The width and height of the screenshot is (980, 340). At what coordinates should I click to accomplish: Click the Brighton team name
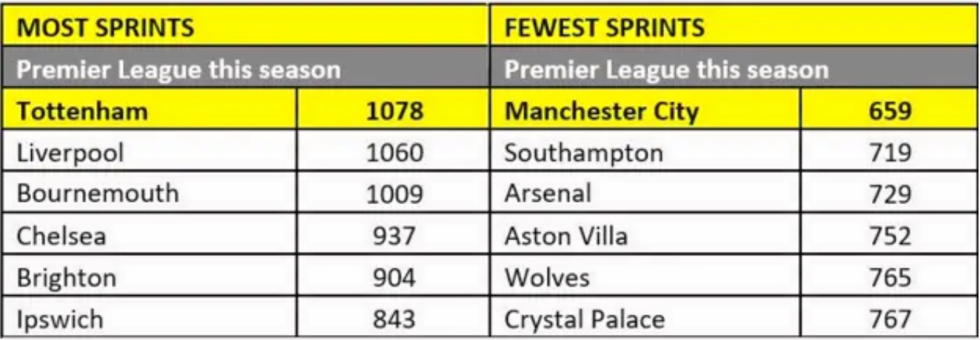point(67,277)
